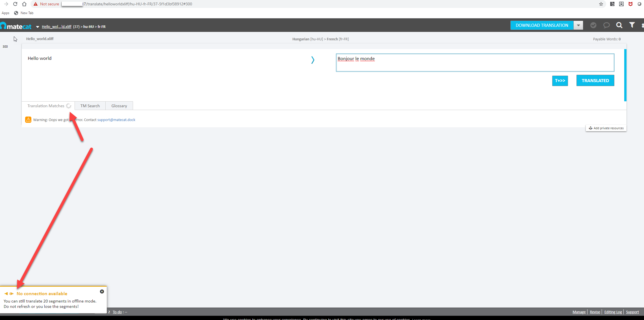The image size is (644, 320).
Task: Open the filter segments funnel icon
Action: (632, 25)
